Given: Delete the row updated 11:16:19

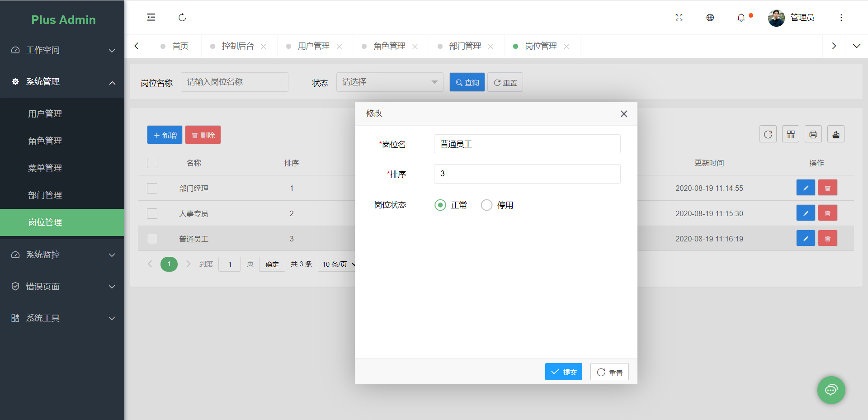Looking at the screenshot, I should [x=828, y=238].
